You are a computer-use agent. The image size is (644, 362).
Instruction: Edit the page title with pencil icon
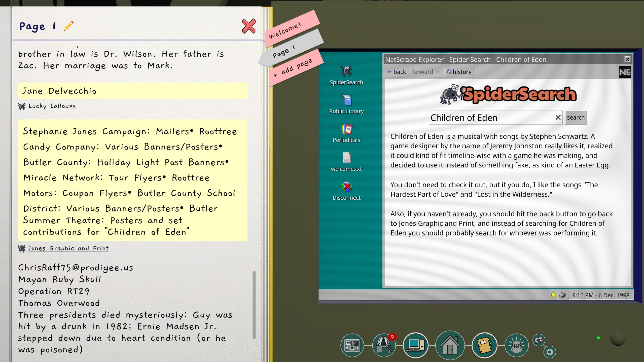[x=68, y=26]
